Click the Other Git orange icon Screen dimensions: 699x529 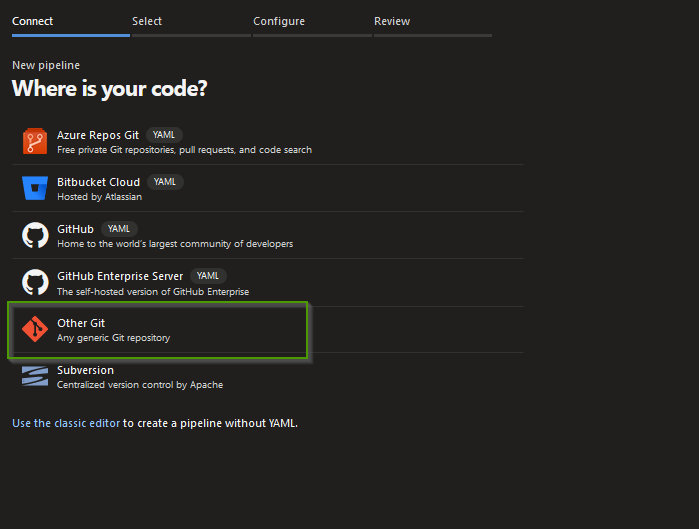pos(35,329)
